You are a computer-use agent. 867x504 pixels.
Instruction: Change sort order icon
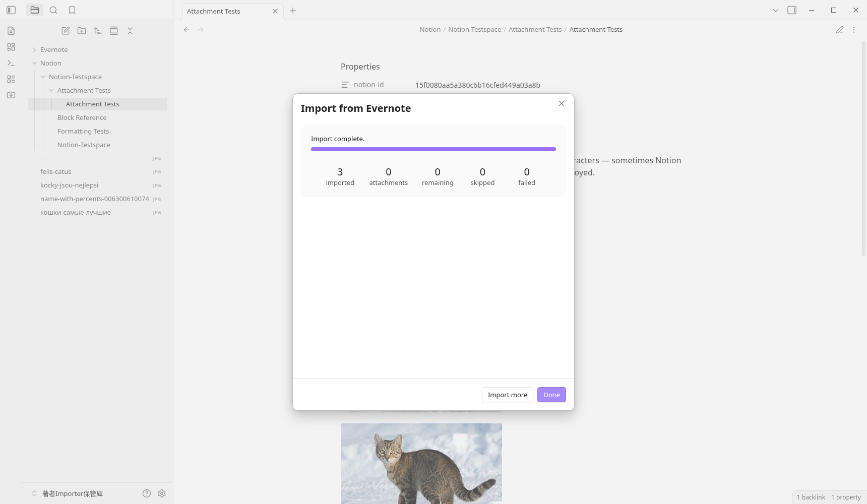(x=98, y=31)
